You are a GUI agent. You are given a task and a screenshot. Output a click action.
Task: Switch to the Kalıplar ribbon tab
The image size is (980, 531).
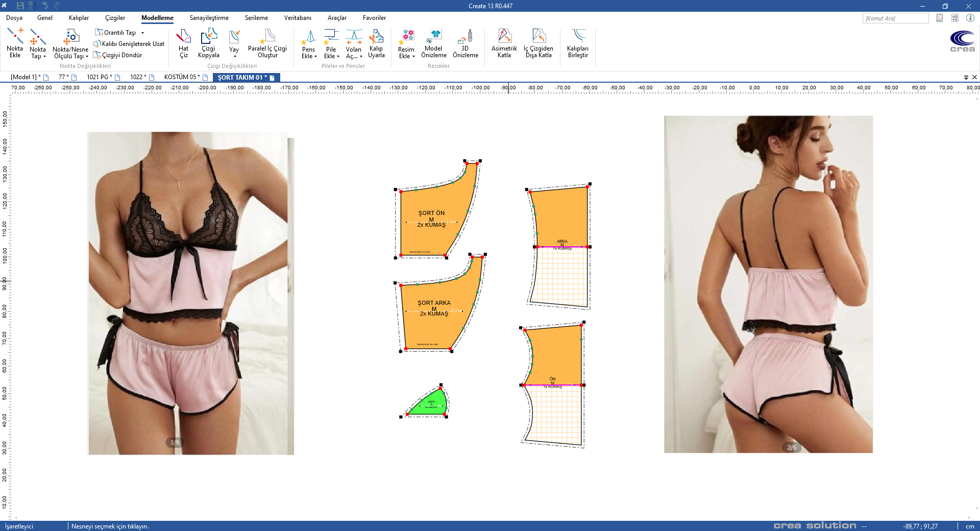79,18
